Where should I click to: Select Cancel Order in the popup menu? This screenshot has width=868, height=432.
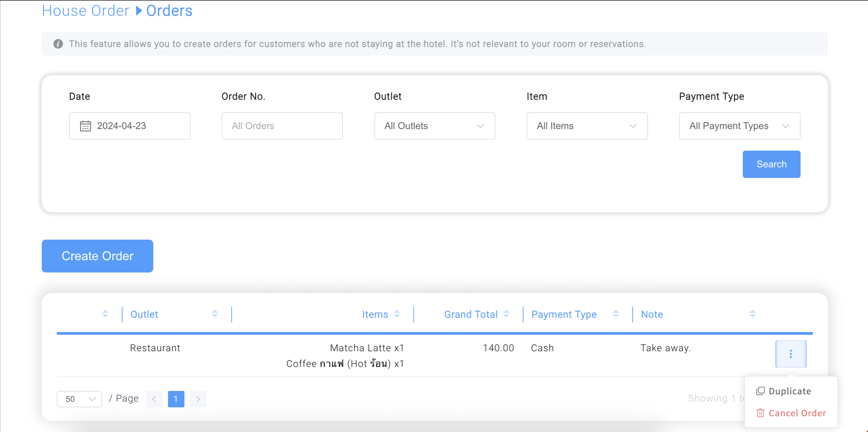coord(797,413)
